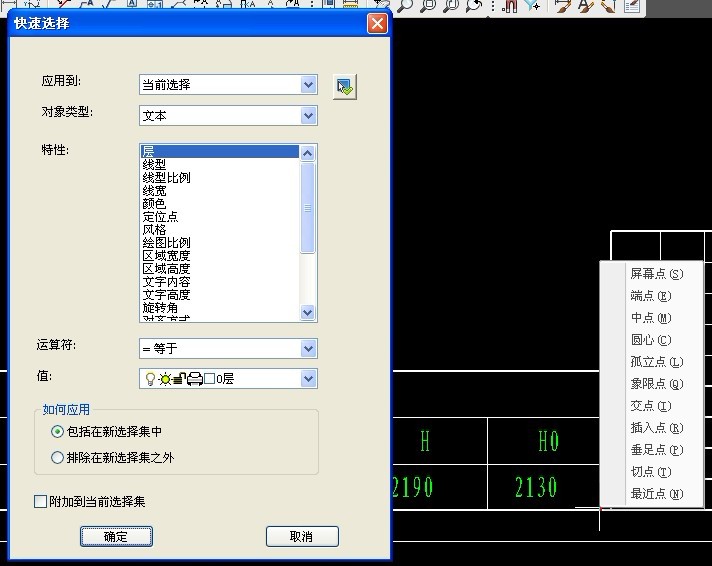Select '排除在新选择集之外' radio option
The image size is (712, 566).
(57, 458)
